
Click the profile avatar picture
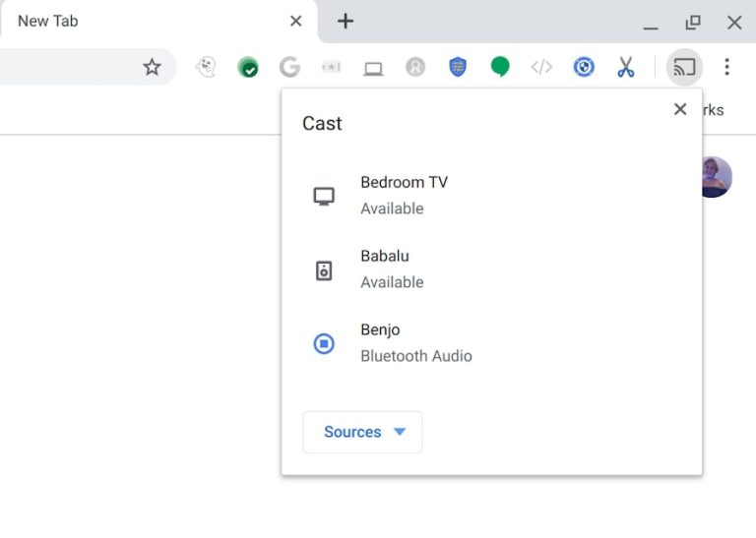[x=717, y=177]
